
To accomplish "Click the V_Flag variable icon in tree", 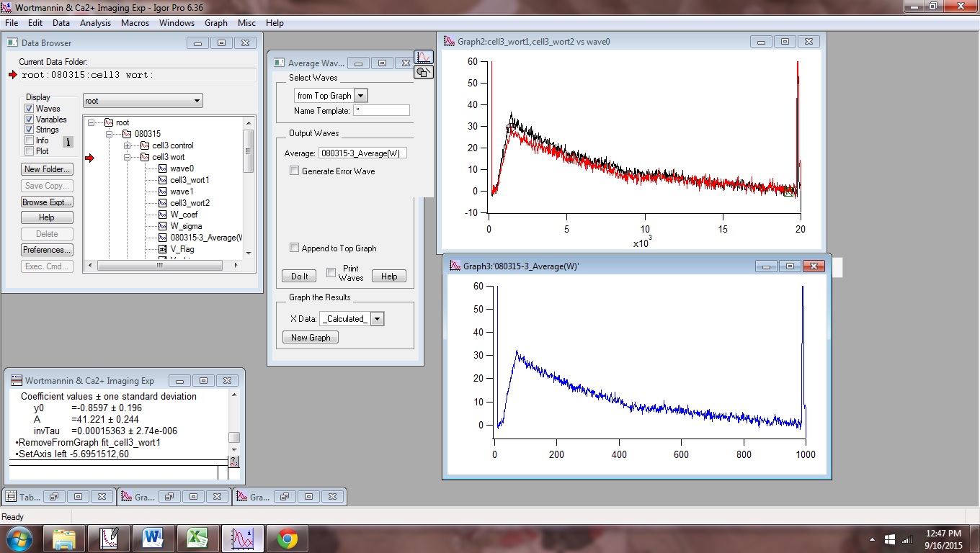I will 162,249.
